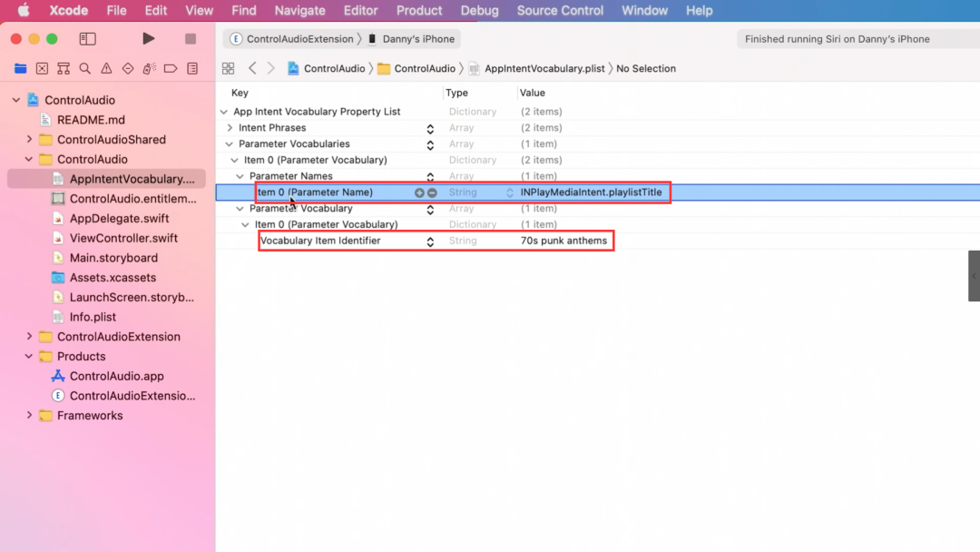Run the scheme with the Play button

click(148, 39)
